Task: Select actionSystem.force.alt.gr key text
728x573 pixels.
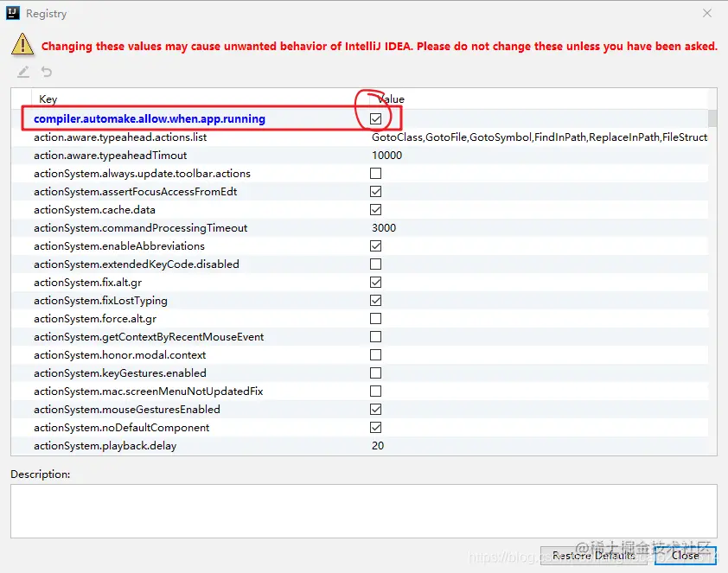Action: tap(95, 319)
